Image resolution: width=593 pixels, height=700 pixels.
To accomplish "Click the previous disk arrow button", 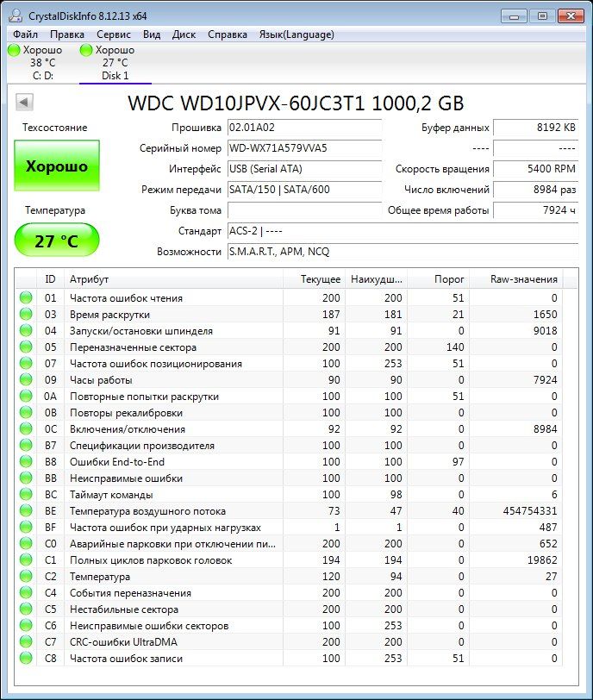I will [x=24, y=103].
